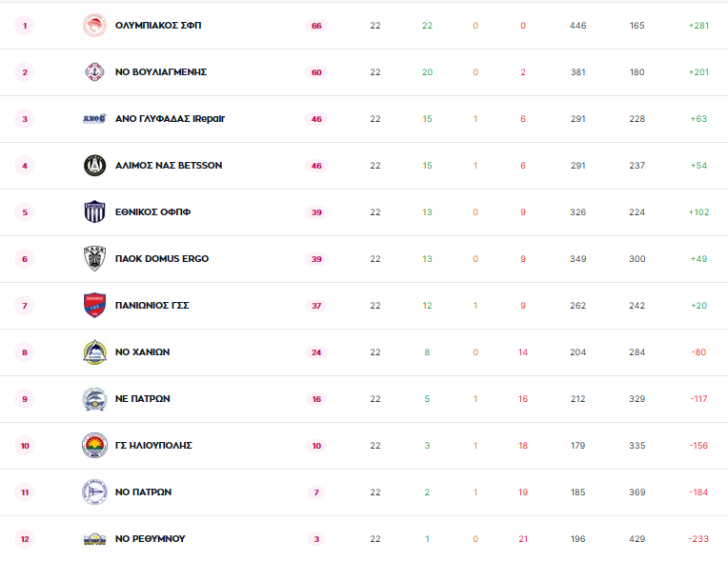728x562 pixels.
Task: Click the Olympiacos ΣΦΠ team logo
Action: (x=94, y=25)
